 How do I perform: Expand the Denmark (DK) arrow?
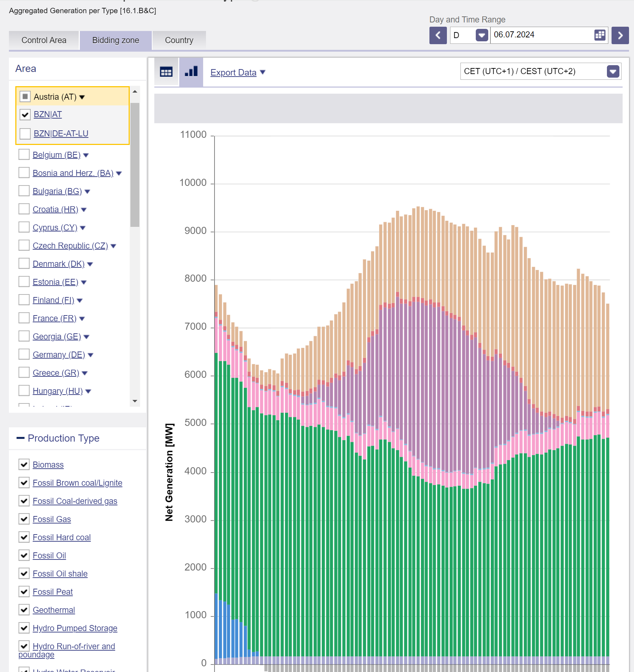[90, 264]
